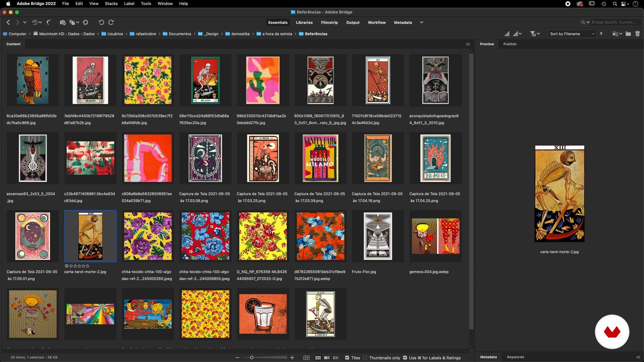Click the Content panel vertical scrollbar
Image resolution: width=644 pixels, height=362 pixels.
tap(471, 191)
